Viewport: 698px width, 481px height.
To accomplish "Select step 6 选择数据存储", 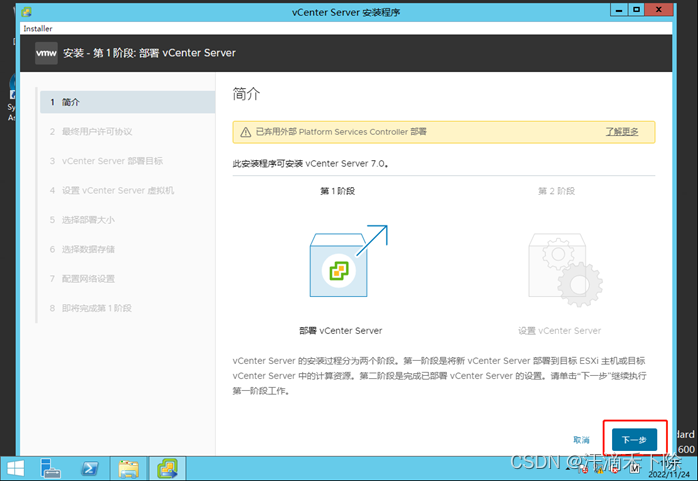I will point(82,249).
